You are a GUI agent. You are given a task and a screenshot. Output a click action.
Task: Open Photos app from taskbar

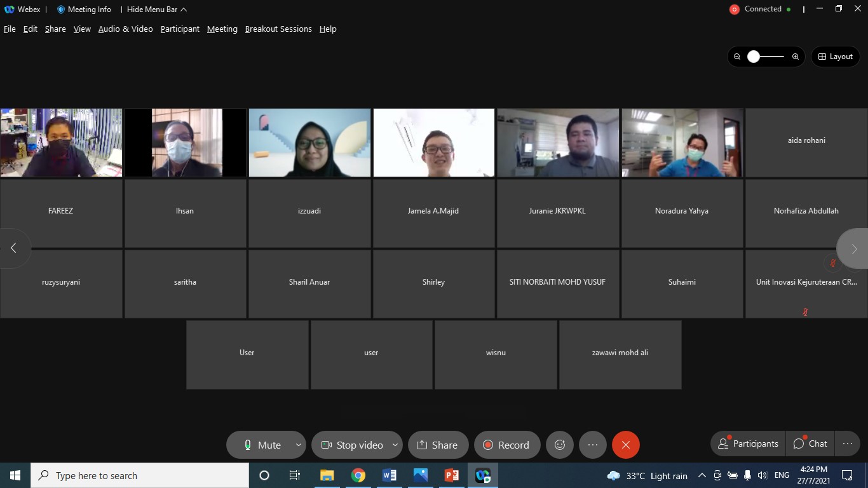tap(421, 475)
